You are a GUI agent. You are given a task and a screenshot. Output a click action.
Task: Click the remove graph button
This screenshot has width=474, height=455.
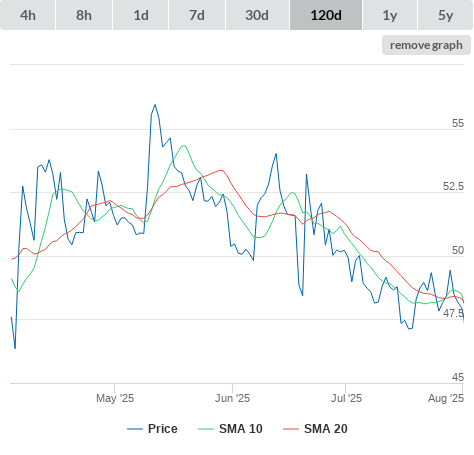(426, 45)
